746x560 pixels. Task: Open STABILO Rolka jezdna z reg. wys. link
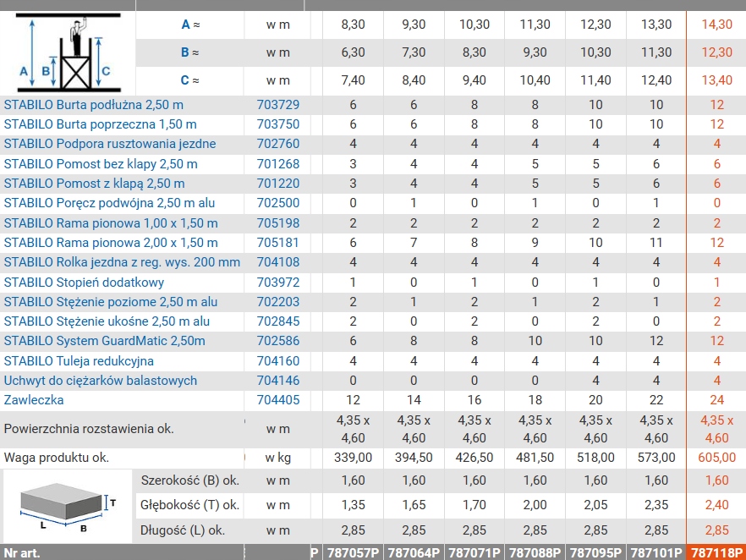pyautogui.click(x=122, y=262)
